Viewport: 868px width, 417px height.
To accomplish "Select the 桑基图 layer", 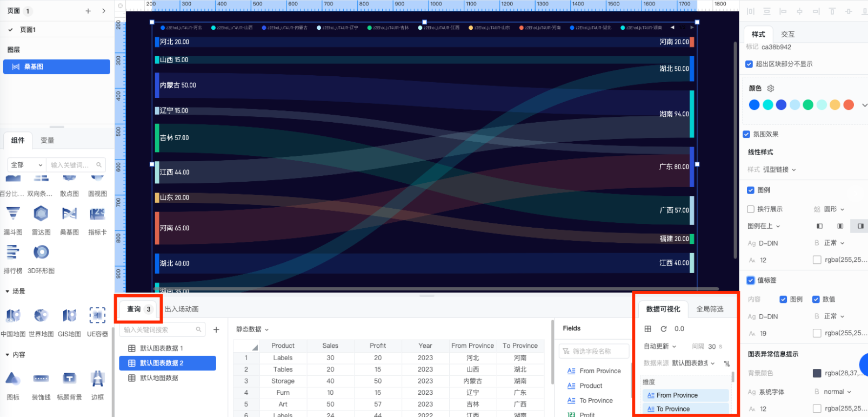I will click(x=57, y=67).
